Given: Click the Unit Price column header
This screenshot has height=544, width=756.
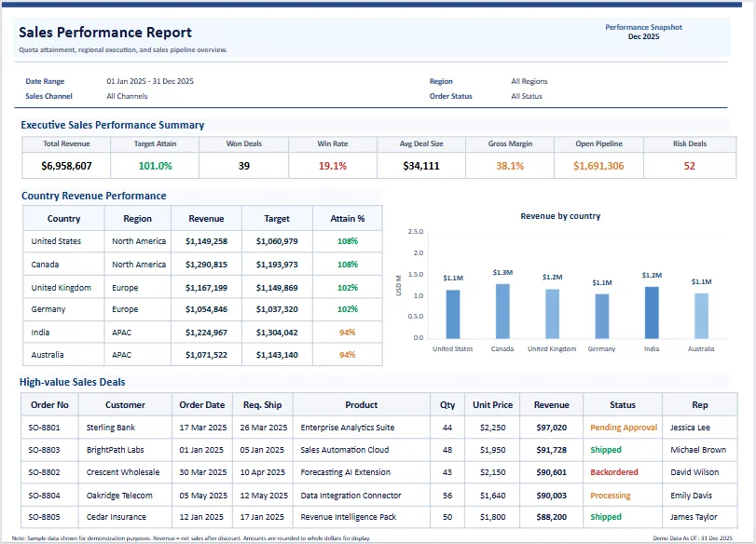Looking at the screenshot, I should coord(492,405).
